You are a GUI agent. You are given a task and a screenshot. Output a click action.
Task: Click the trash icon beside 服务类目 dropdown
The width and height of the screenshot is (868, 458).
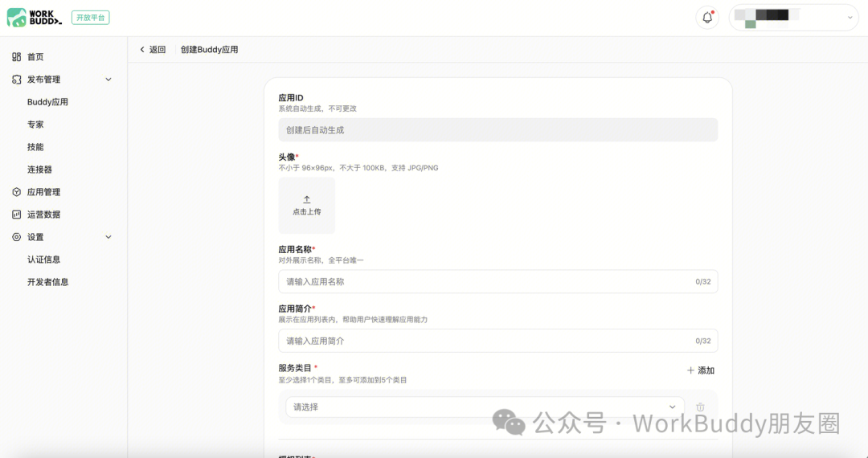click(x=700, y=407)
